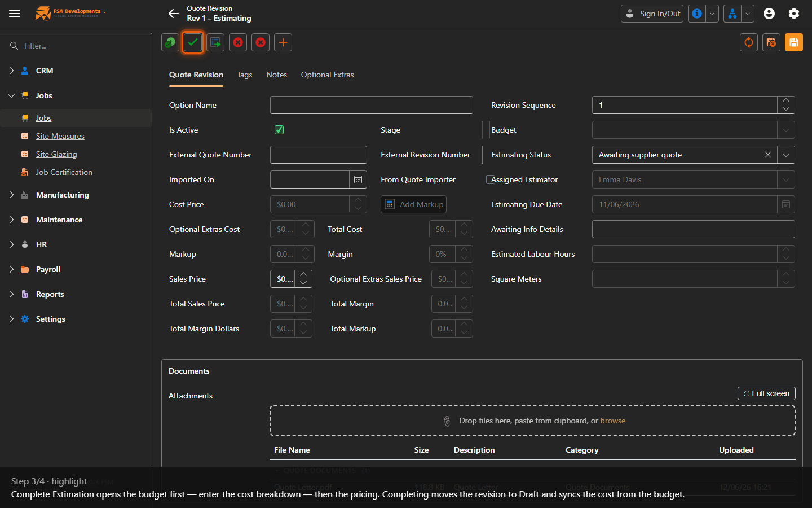Expand the HR sidebar section
The width and height of the screenshot is (812, 508).
[x=11, y=244]
